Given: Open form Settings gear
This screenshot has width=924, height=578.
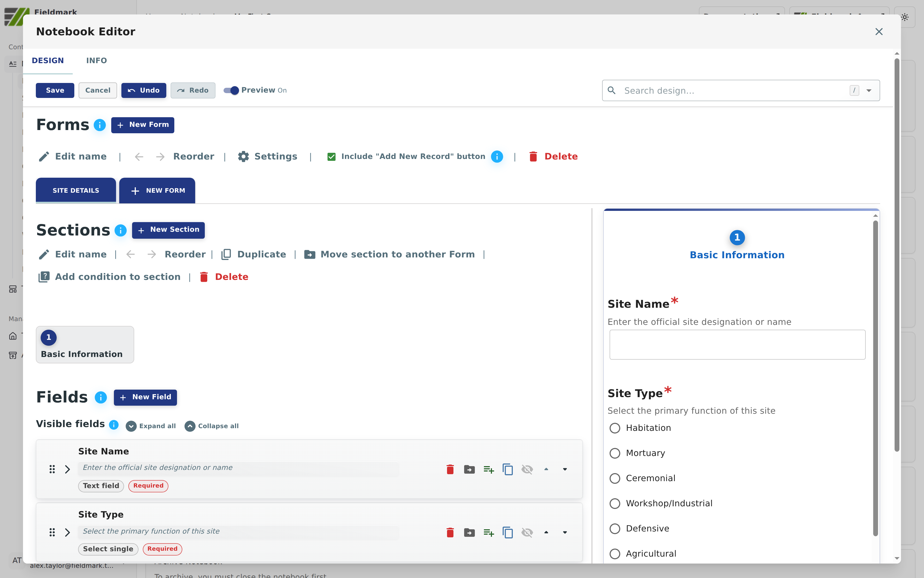Looking at the screenshot, I should pyautogui.click(x=243, y=157).
